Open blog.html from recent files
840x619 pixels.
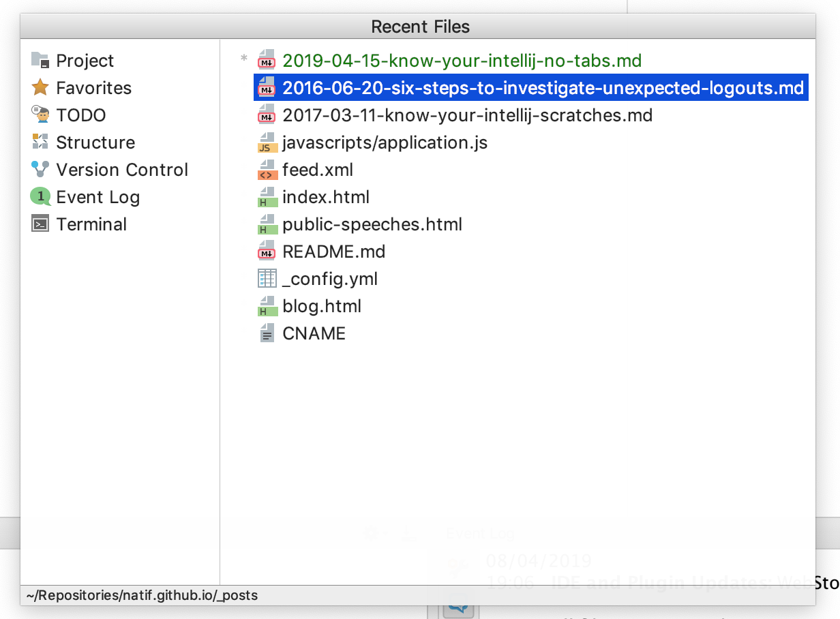(x=322, y=306)
